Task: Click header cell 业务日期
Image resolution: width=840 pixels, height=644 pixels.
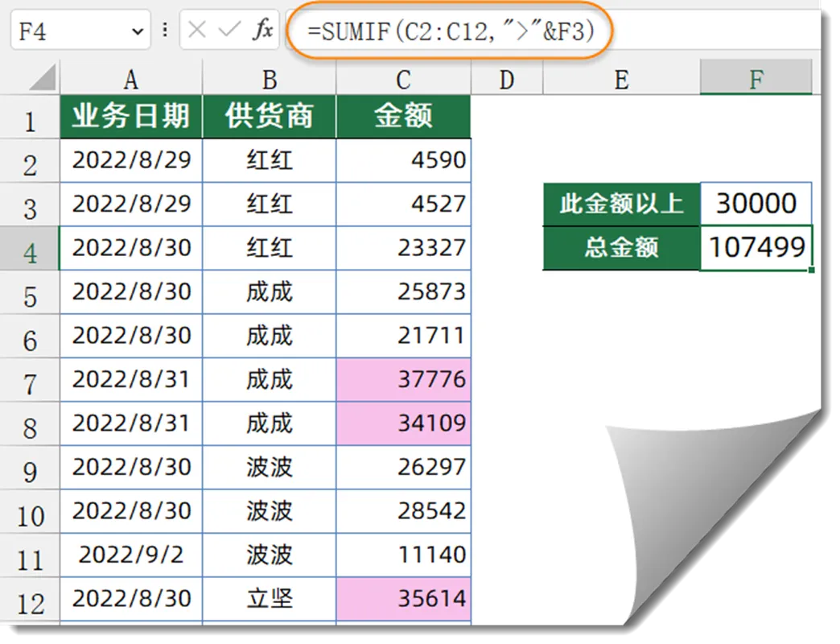Action: coord(131,117)
